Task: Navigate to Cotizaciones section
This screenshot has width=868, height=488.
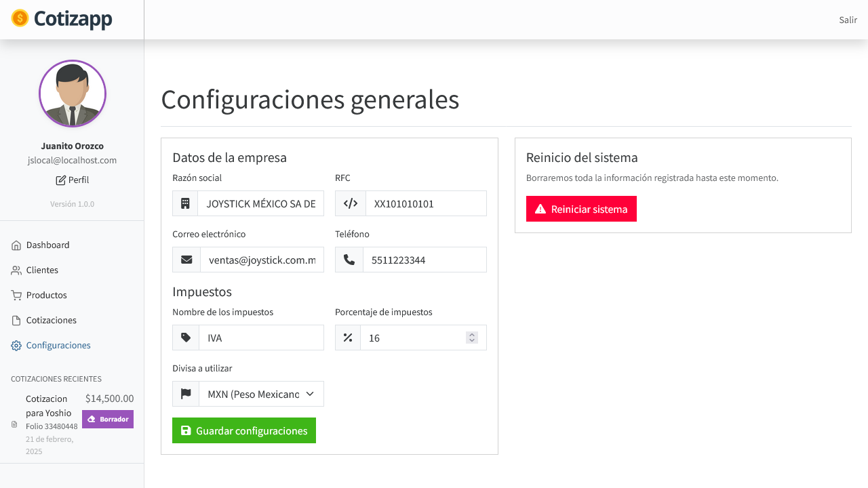Action: click(x=51, y=321)
